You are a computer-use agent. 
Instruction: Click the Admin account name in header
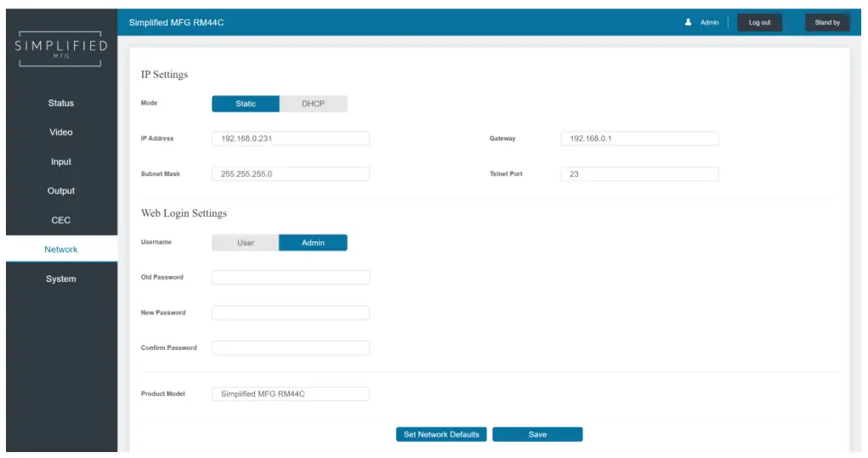(709, 23)
